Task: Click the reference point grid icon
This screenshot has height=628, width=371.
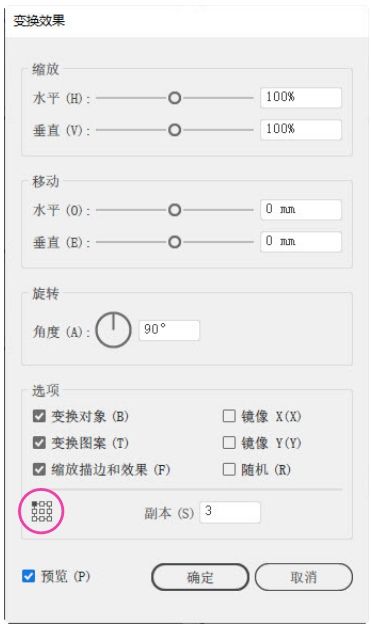Action: point(42,511)
